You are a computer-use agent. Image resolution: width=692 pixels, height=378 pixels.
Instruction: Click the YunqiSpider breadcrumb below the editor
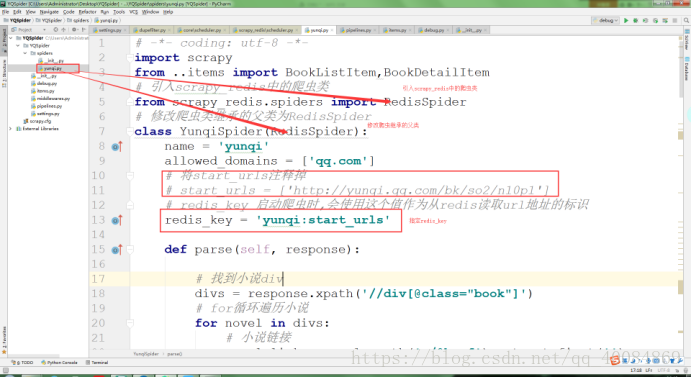click(x=146, y=354)
